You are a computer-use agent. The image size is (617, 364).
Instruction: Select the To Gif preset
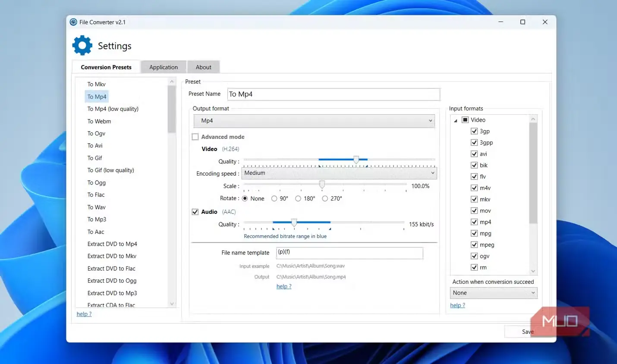95,158
